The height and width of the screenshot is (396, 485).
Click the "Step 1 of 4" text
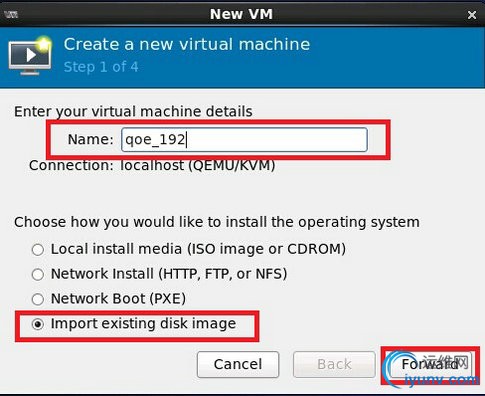click(101, 67)
